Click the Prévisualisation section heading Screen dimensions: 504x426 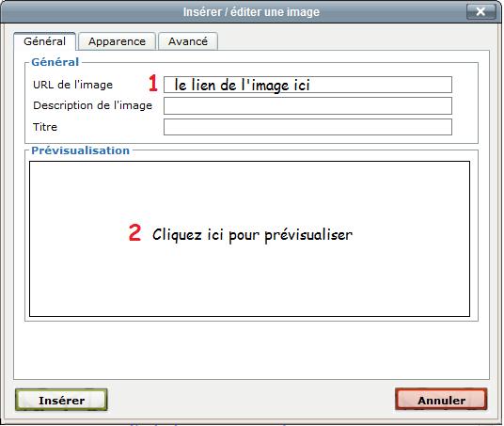[80, 150]
